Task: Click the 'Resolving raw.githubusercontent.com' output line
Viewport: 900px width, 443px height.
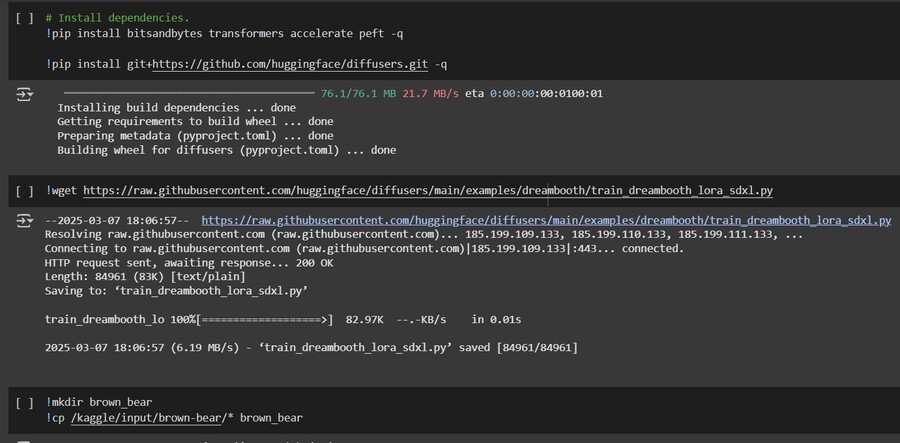Action: pos(424,235)
